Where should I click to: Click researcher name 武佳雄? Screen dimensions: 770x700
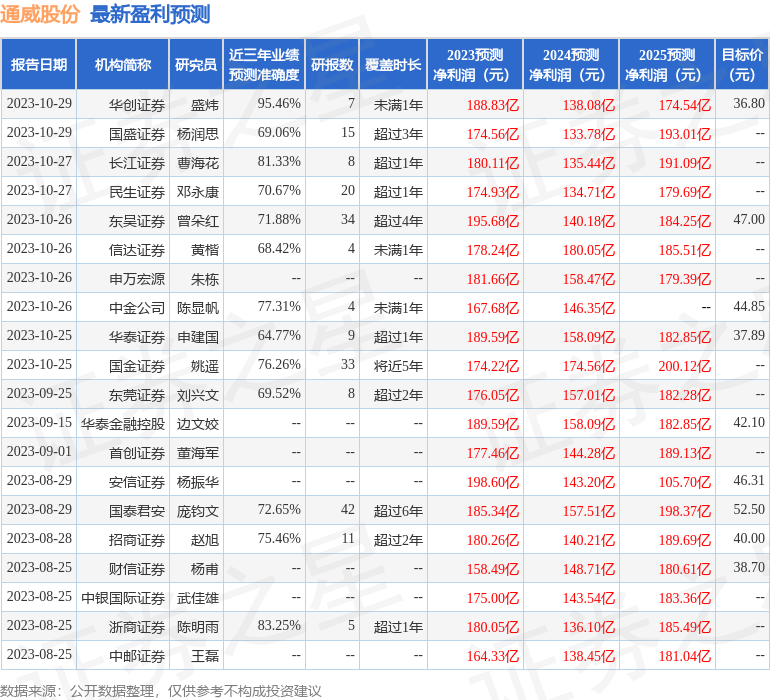[x=198, y=598]
